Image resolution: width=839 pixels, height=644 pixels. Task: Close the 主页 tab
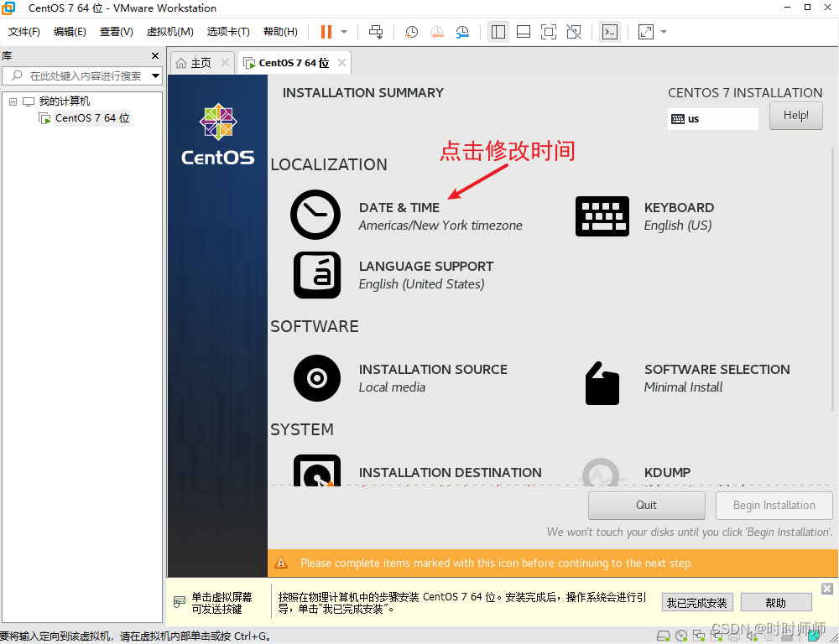(225, 63)
